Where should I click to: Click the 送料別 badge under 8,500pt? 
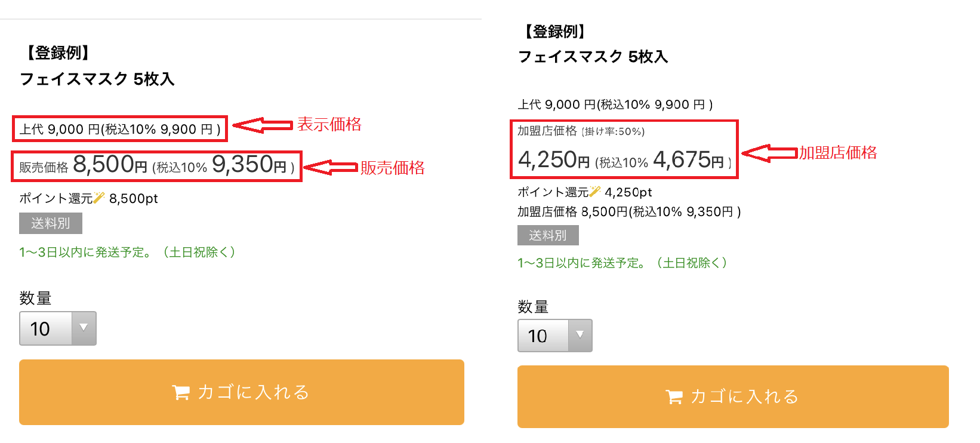tap(51, 223)
